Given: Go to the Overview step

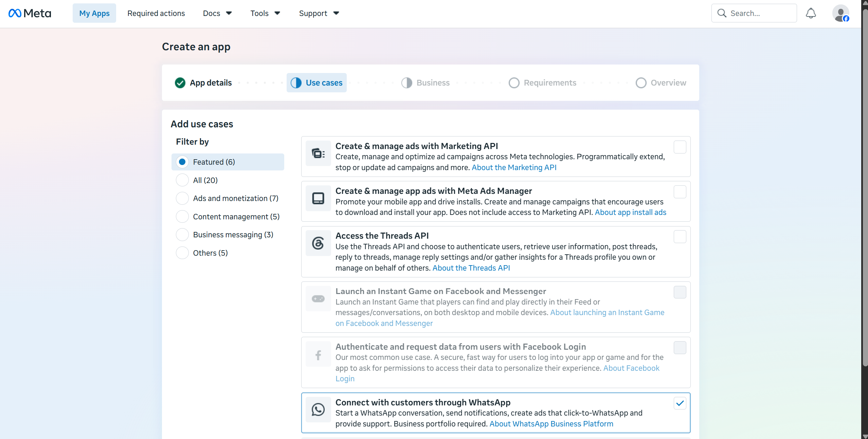Looking at the screenshot, I should pyautogui.click(x=661, y=83).
